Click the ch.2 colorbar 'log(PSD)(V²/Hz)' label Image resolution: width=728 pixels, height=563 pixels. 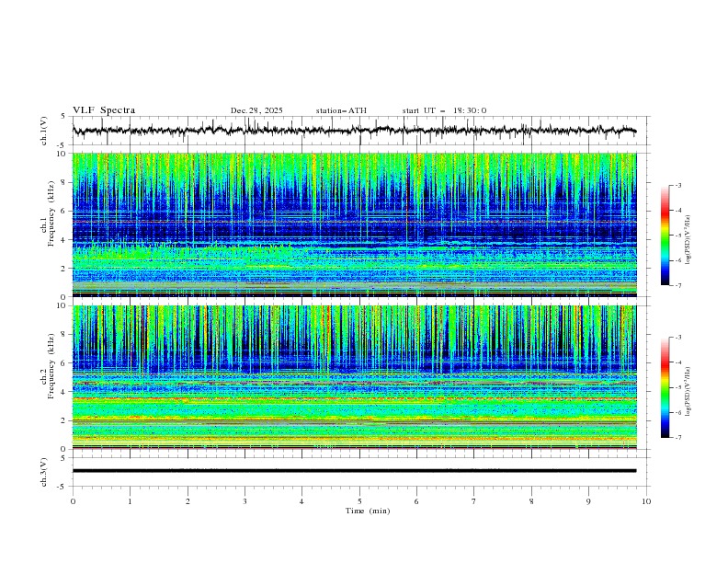(689, 392)
